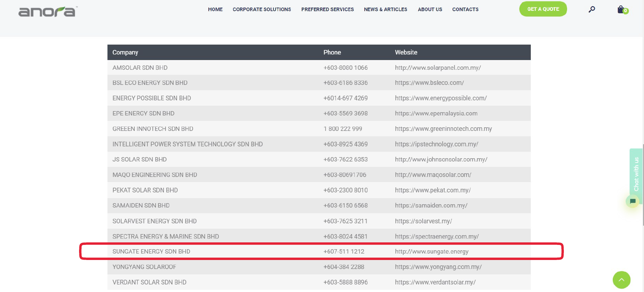Click phone number +6014-697 4269
This screenshot has width=644, height=292.
pos(345,98)
